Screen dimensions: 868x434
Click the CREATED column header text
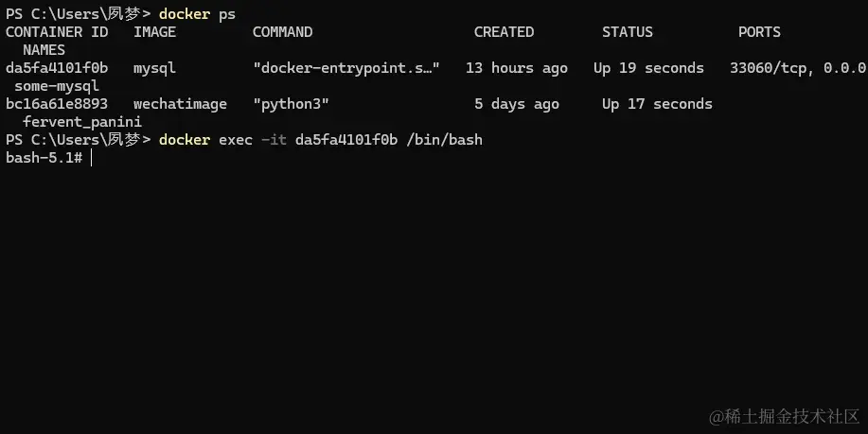point(504,32)
